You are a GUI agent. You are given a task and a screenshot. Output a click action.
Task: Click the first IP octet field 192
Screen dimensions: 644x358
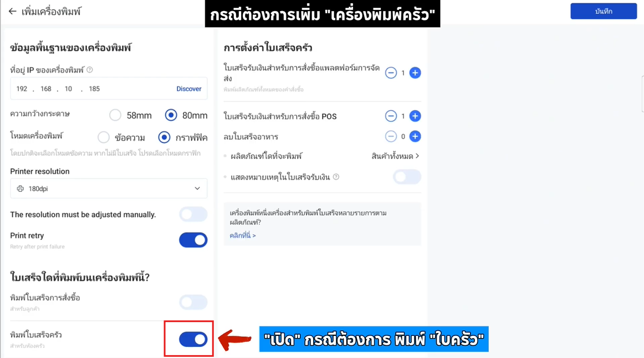pos(22,89)
